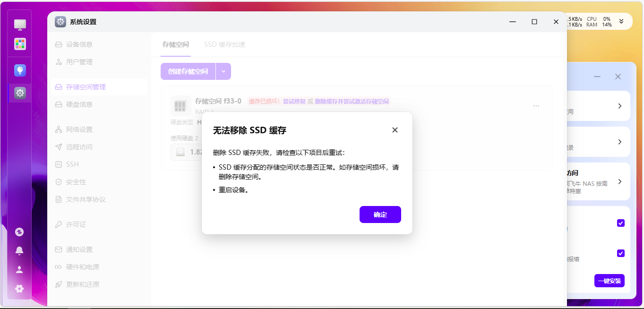This screenshot has height=309, width=644.
Task: Open the first chevron card in right panel
Action: click(x=619, y=106)
